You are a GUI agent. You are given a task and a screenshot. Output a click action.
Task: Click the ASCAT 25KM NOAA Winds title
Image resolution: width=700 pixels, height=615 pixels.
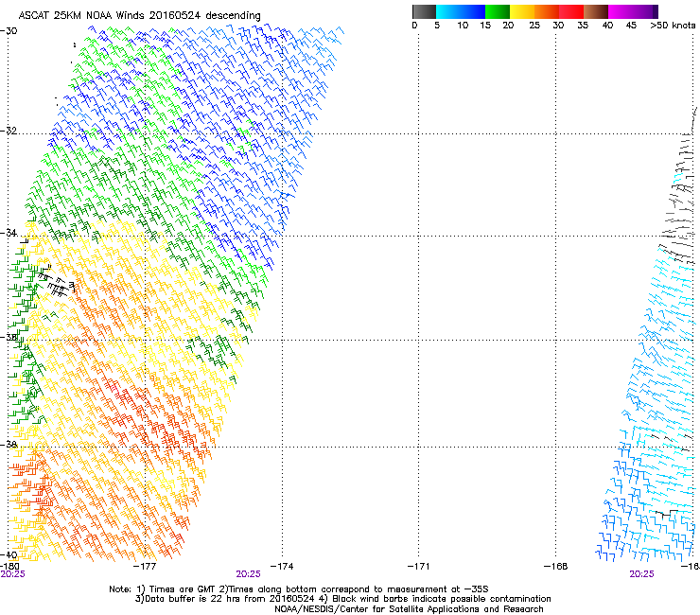pyautogui.click(x=139, y=15)
